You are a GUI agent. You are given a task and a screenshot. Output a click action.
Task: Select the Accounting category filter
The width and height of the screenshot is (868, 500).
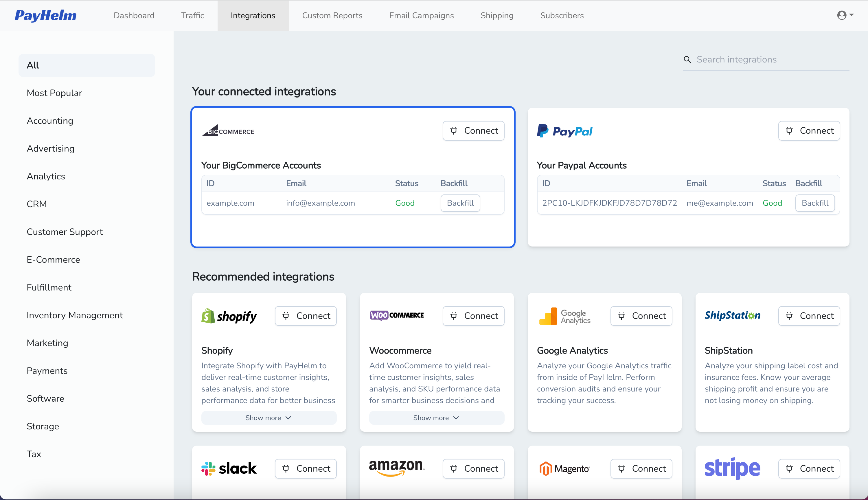coord(50,121)
